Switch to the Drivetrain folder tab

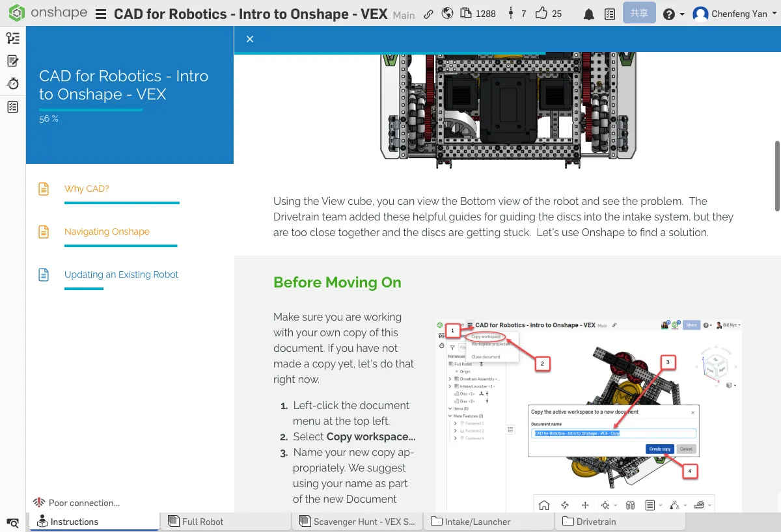click(596, 522)
